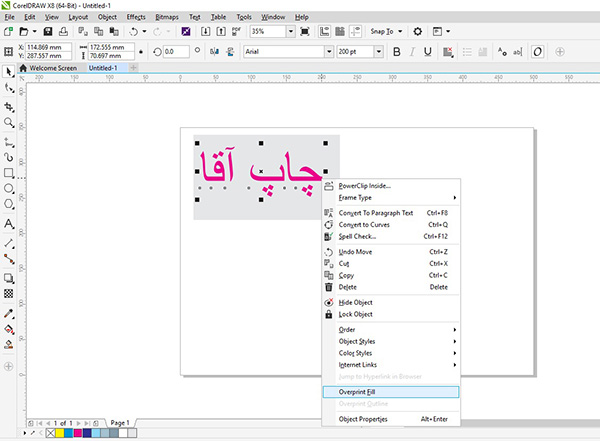Select the Smart Fill tool

coord(9,344)
